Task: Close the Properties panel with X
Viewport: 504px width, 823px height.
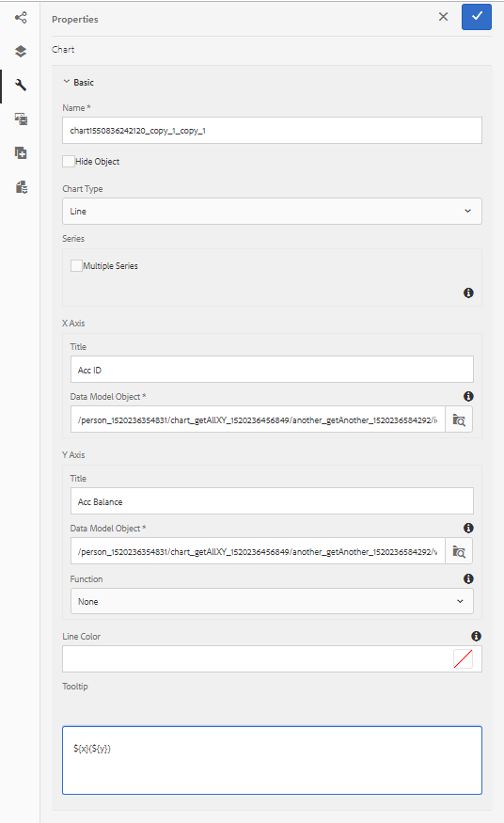Action: point(443,17)
